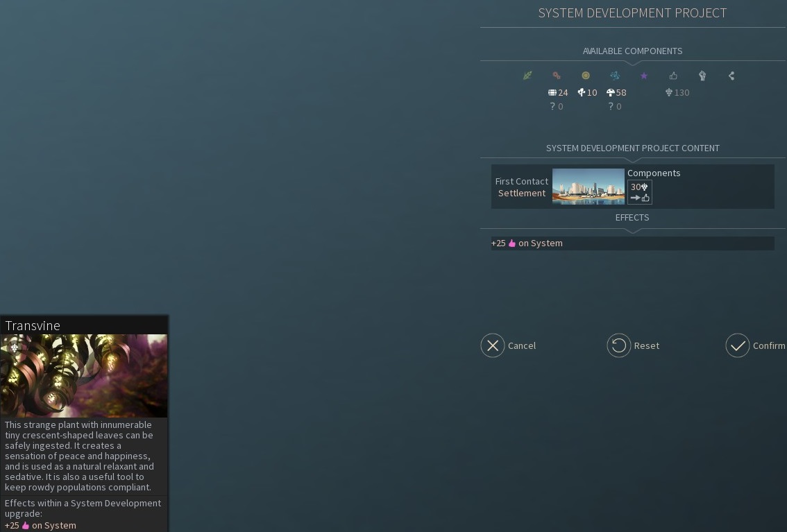The height and width of the screenshot is (532, 787).
Task: Select the red gears Industry component icon
Action: 557,76
